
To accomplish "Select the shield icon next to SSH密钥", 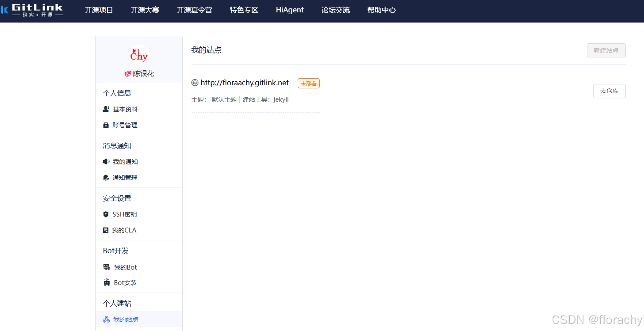I will pyautogui.click(x=106, y=214).
